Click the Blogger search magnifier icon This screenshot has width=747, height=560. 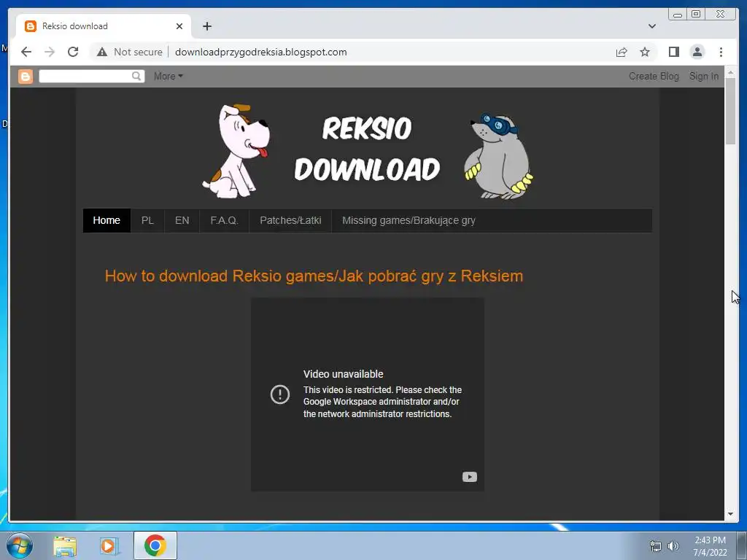point(136,76)
